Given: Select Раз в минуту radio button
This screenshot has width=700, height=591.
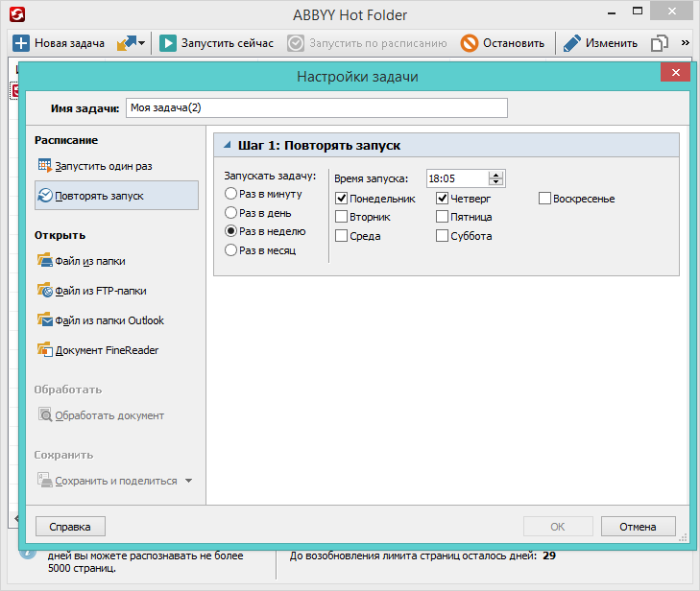Looking at the screenshot, I should tap(230, 194).
